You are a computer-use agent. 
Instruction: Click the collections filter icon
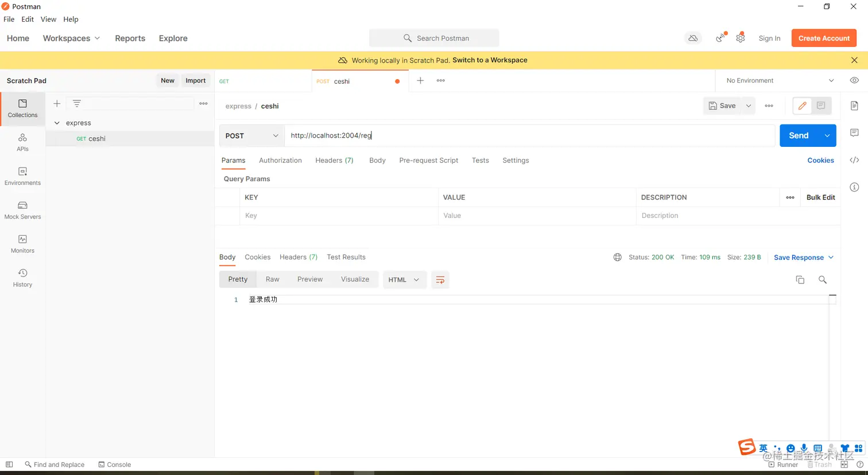(x=76, y=104)
